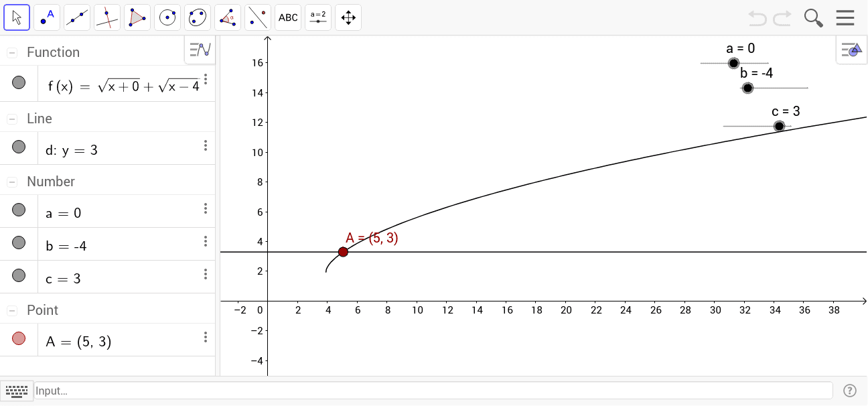The width and height of the screenshot is (868, 406).
Task: Select the Polygon tool
Action: (137, 17)
